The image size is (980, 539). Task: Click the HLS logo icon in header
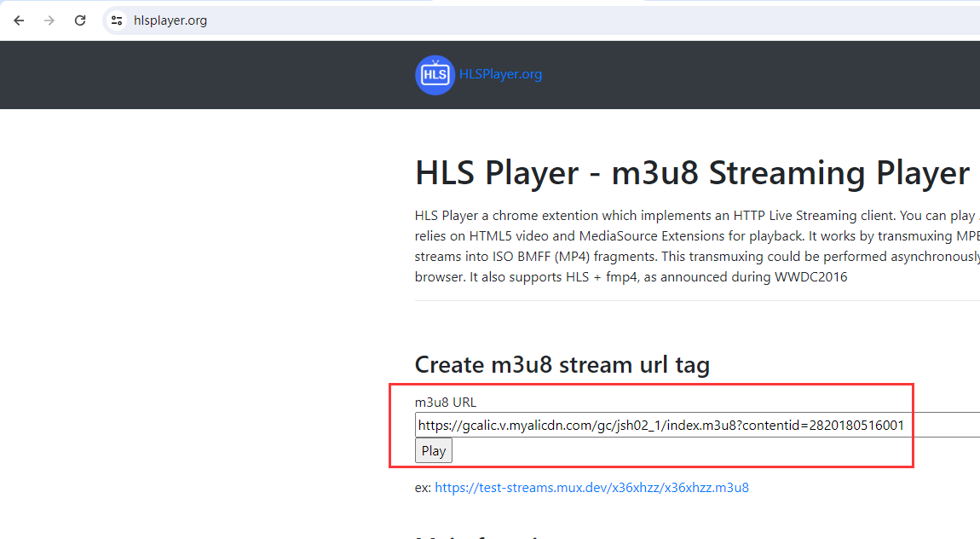pyautogui.click(x=435, y=75)
